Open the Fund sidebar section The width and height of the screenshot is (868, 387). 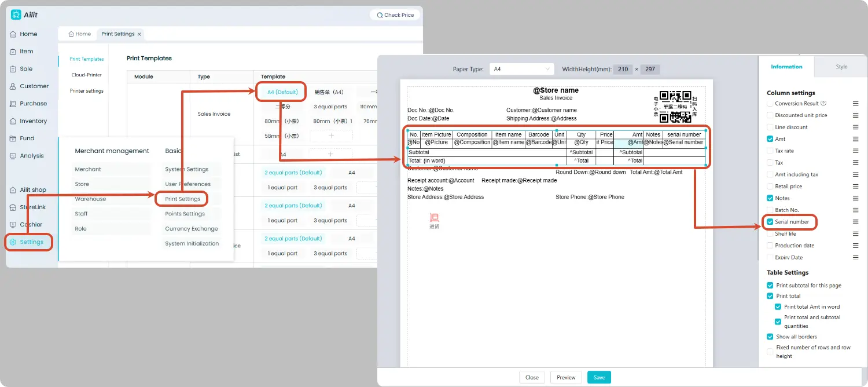(x=22, y=138)
